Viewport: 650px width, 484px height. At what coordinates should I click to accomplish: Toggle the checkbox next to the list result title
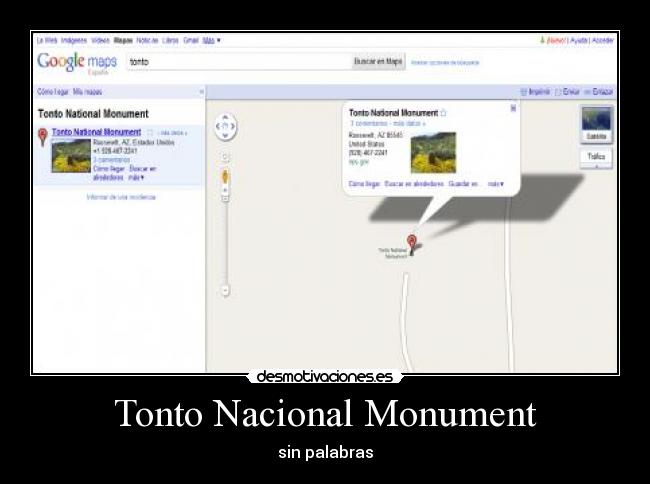150,133
